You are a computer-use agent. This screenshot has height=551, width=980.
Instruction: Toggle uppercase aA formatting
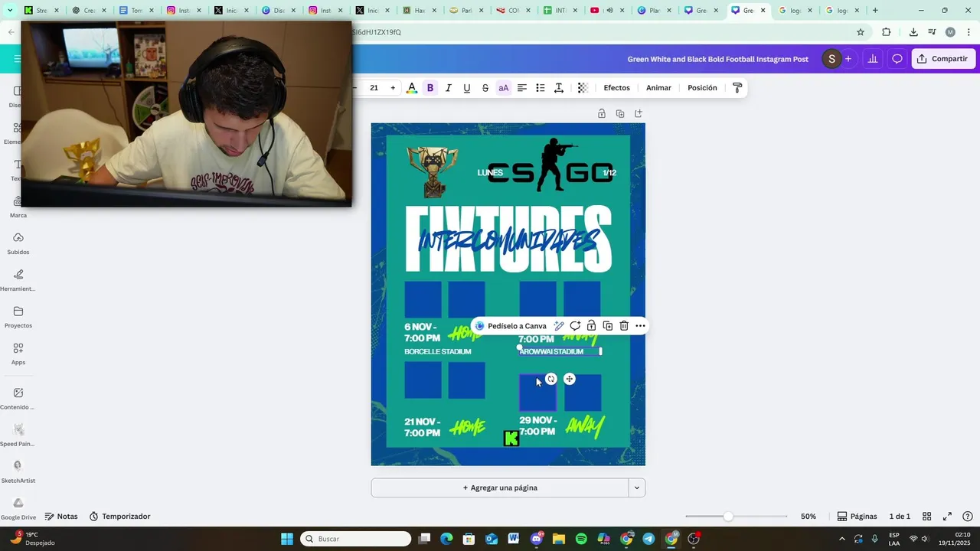504,88
